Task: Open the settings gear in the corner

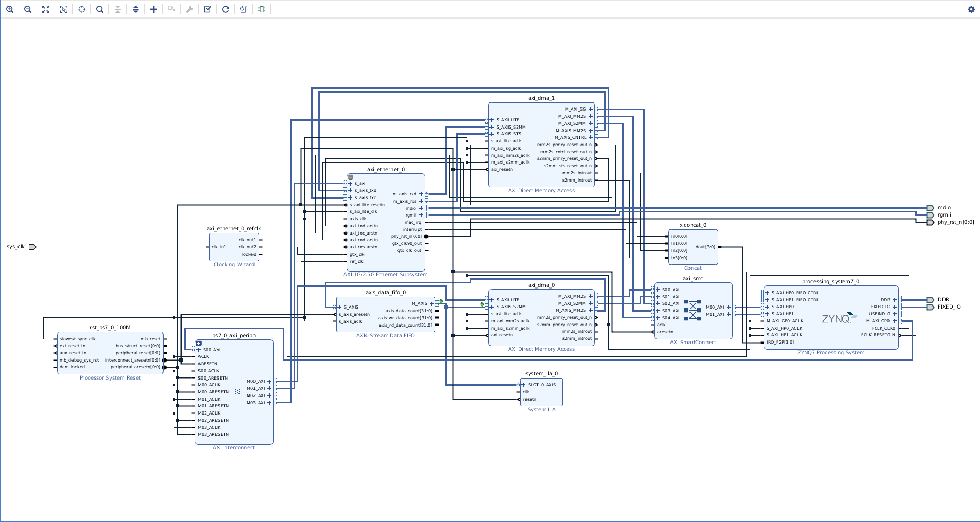Action: pyautogui.click(x=971, y=9)
